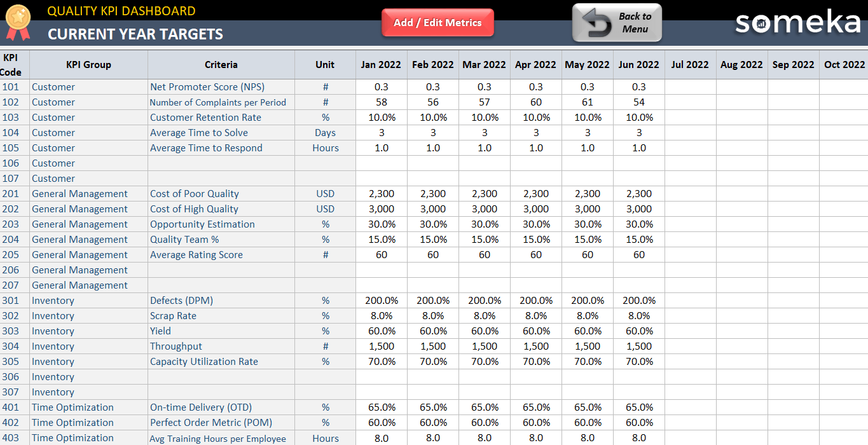Screen dimensions: 868x445
Task: Click Jan 2022 Throughput value 1,500
Action: (382, 346)
